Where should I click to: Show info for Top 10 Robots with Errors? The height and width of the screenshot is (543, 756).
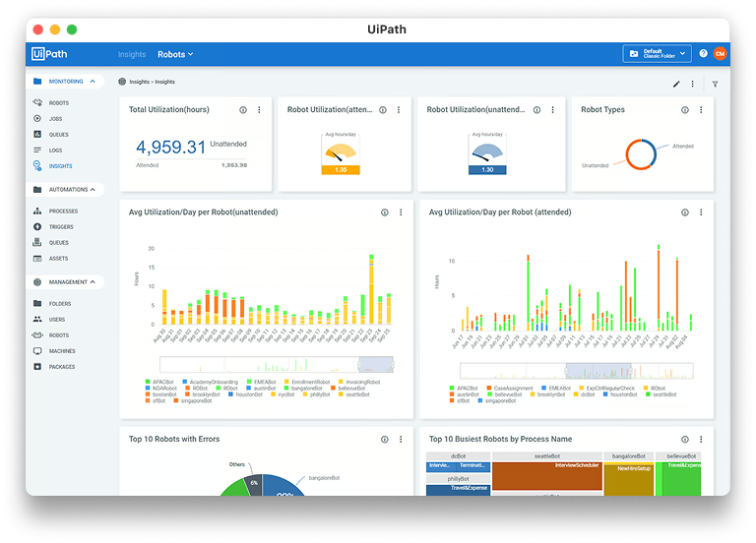pyautogui.click(x=384, y=440)
